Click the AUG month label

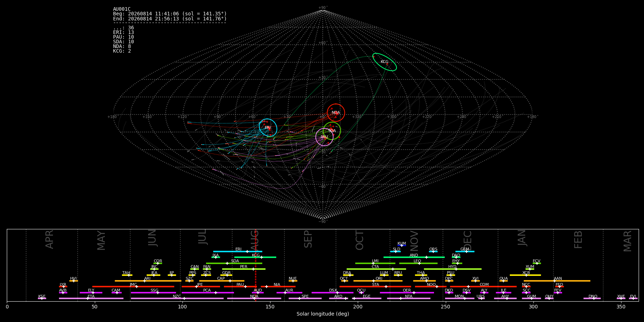pyautogui.click(x=254, y=240)
